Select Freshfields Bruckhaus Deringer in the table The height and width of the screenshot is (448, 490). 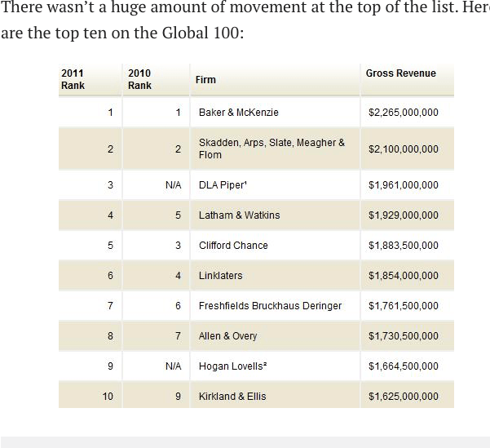pyautogui.click(x=270, y=306)
